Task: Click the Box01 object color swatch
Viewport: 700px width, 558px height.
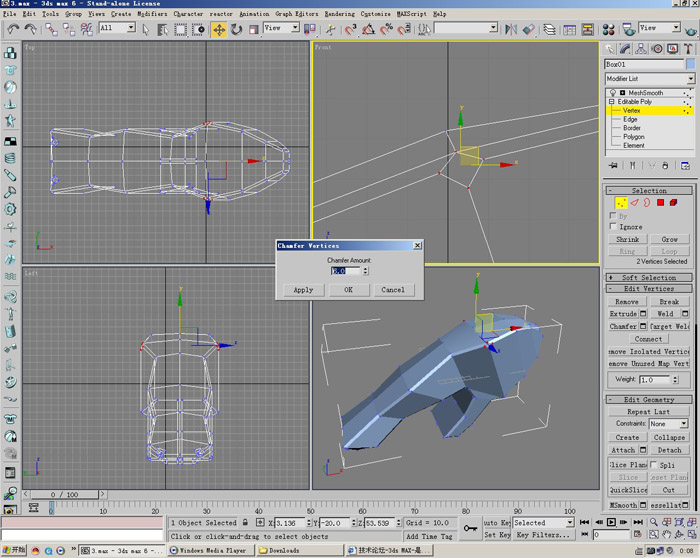Action: click(x=691, y=64)
